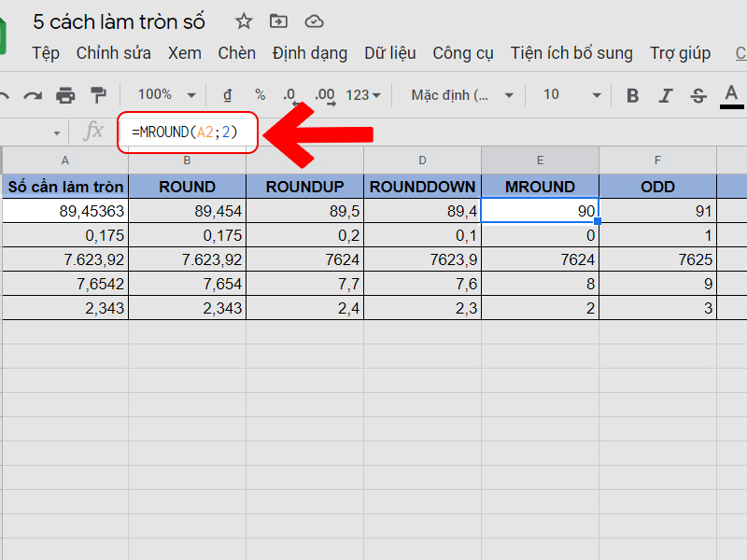The image size is (747, 560).
Task: Open the Dữ liệu menu
Action: [390, 53]
